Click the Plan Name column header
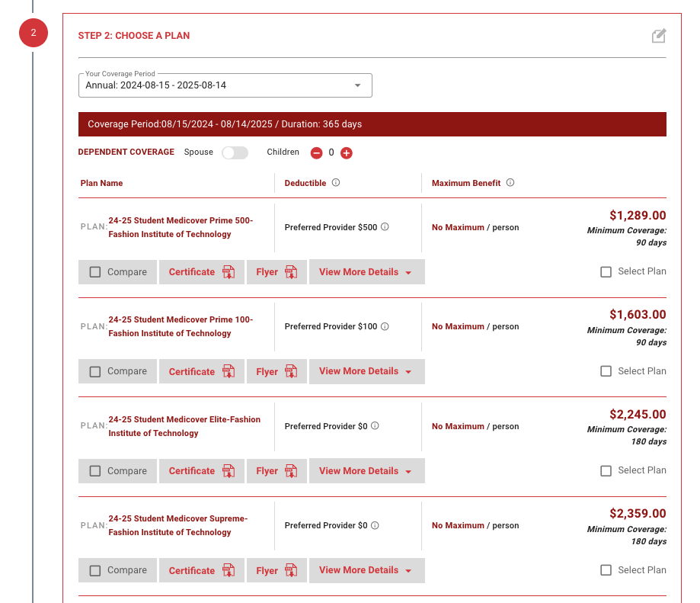The image size is (700, 603). pyautogui.click(x=101, y=183)
